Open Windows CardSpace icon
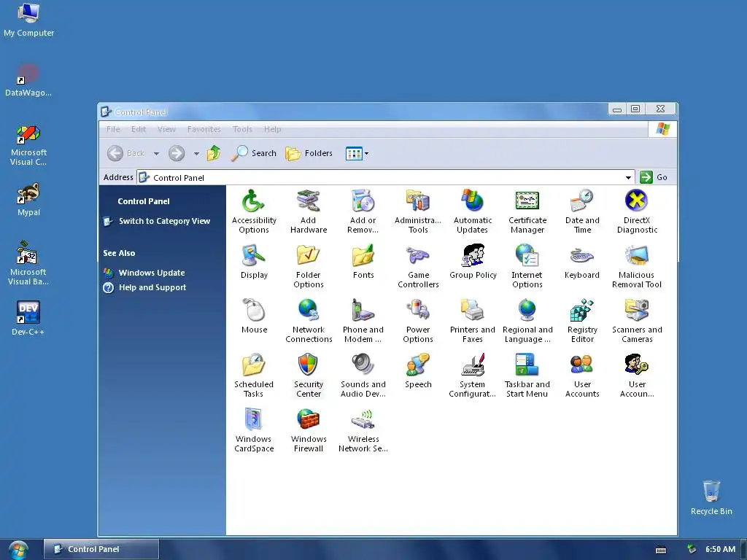This screenshot has height=560, width=747. click(x=253, y=430)
